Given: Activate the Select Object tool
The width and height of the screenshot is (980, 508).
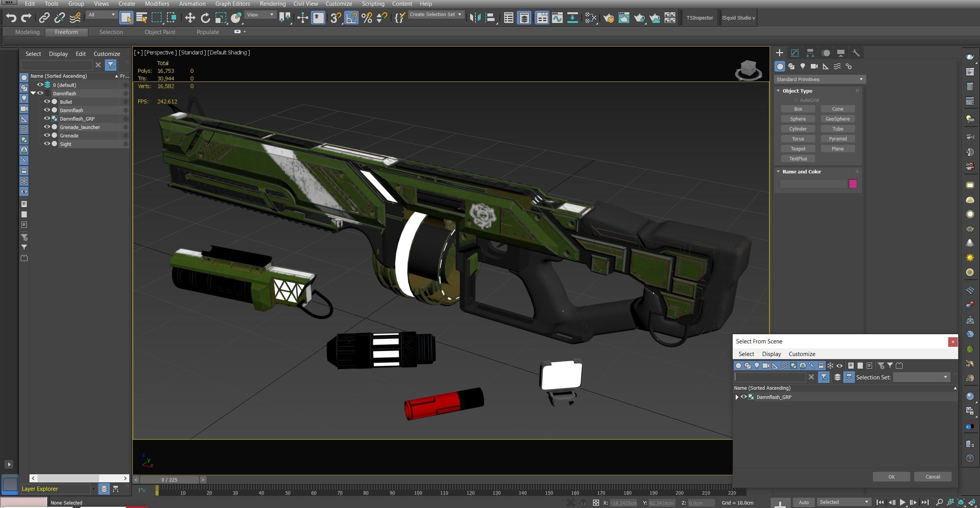Looking at the screenshot, I should (126, 18).
